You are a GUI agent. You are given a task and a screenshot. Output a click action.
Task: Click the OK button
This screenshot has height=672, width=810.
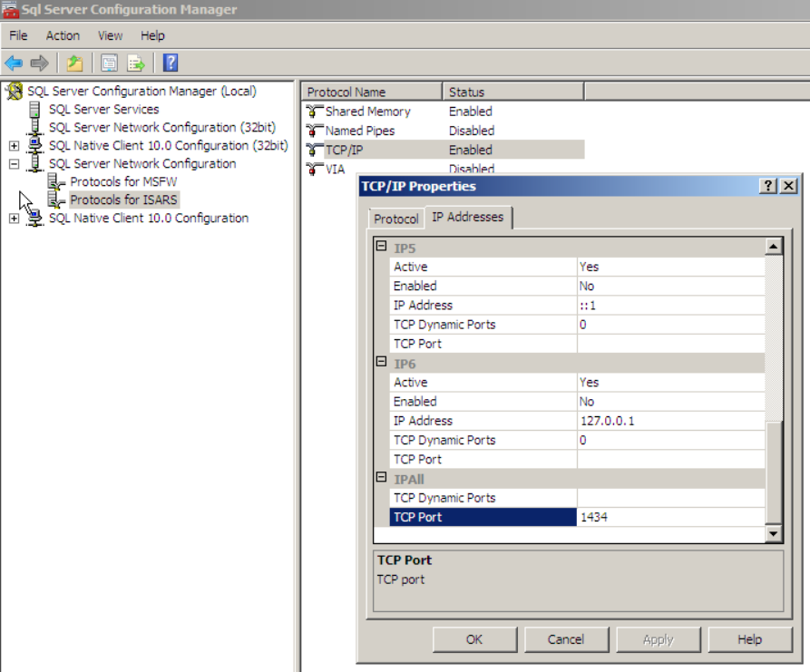(x=474, y=639)
